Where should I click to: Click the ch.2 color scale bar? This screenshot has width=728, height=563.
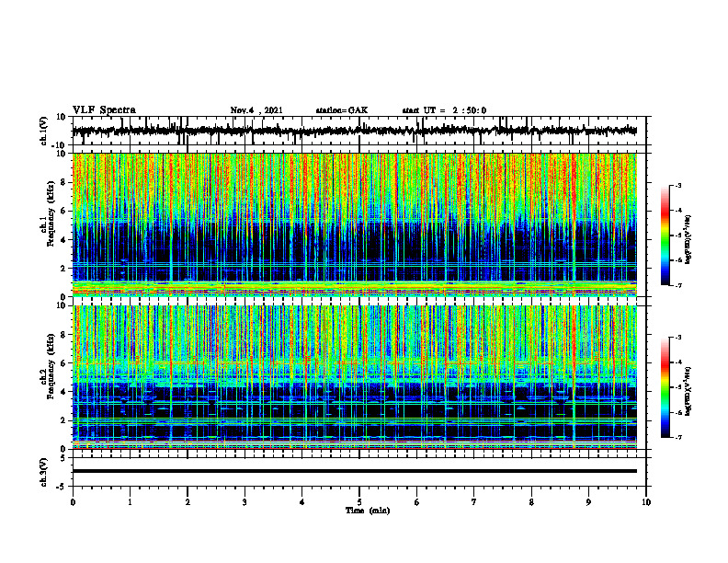click(x=665, y=387)
